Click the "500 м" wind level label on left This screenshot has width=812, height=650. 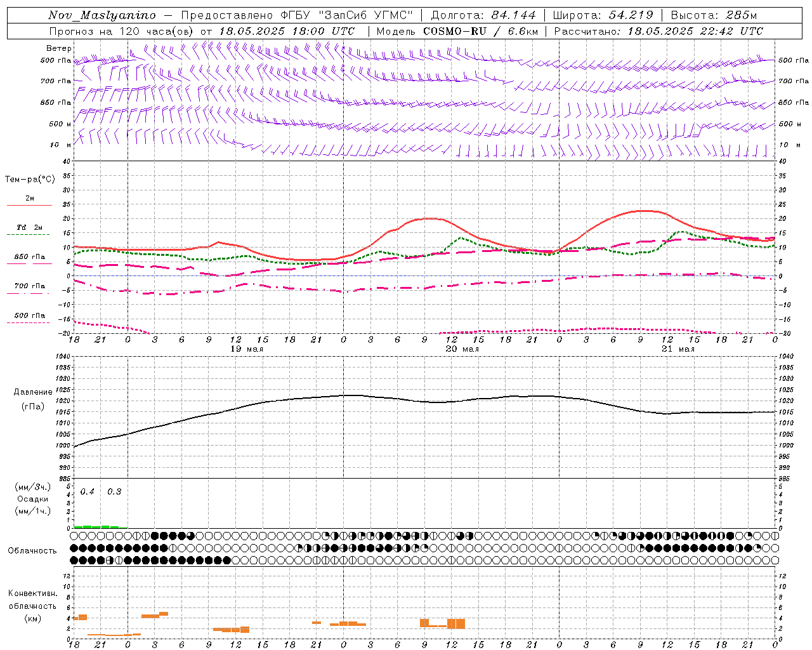(60, 124)
